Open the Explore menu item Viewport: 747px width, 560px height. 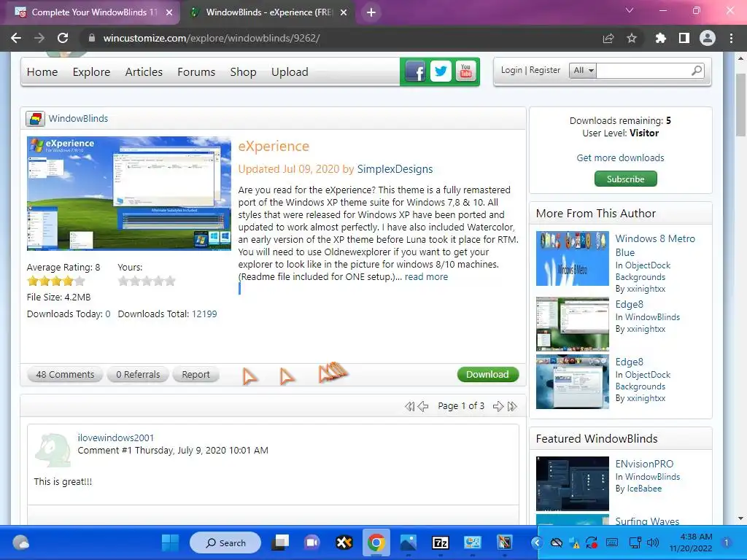91,72
